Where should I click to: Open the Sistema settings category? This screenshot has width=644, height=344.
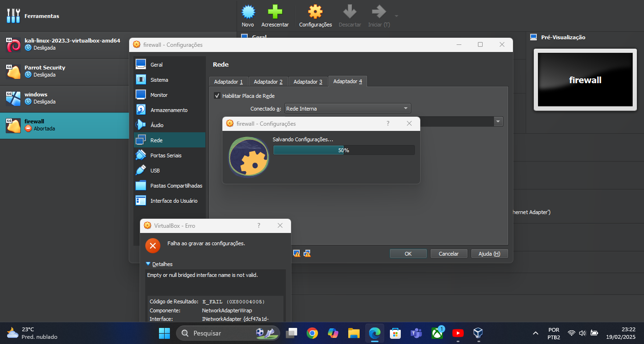[x=169, y=80]
